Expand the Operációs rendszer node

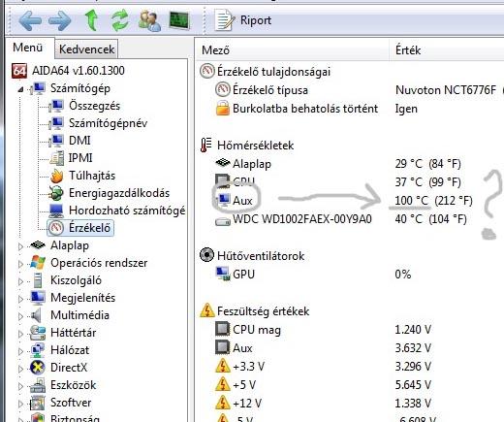click(x=20, y=264)
